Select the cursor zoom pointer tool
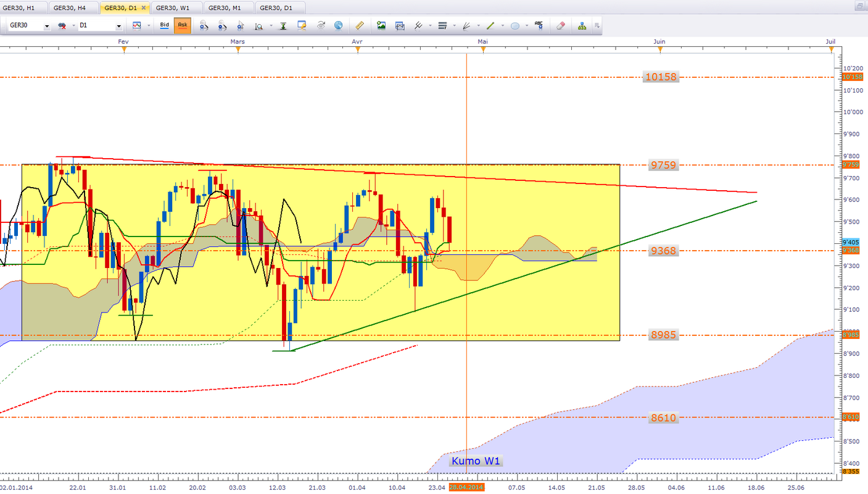 point(241,26)
